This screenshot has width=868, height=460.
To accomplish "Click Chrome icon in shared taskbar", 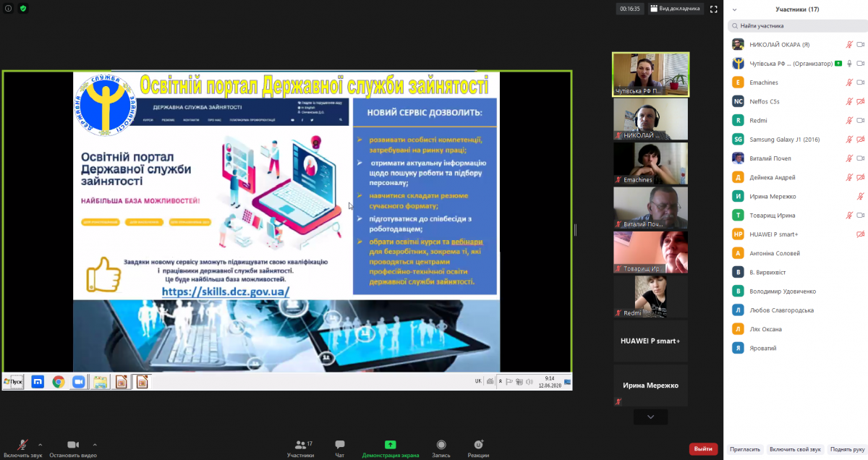I will tap(58, 382).
